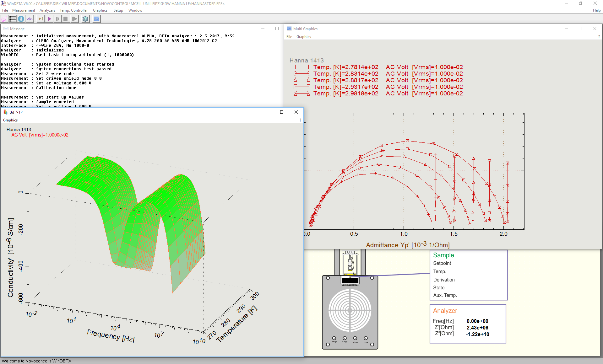603x364 pixels.
Task: Maximize the 3d graph window
Action: (282, 112)
